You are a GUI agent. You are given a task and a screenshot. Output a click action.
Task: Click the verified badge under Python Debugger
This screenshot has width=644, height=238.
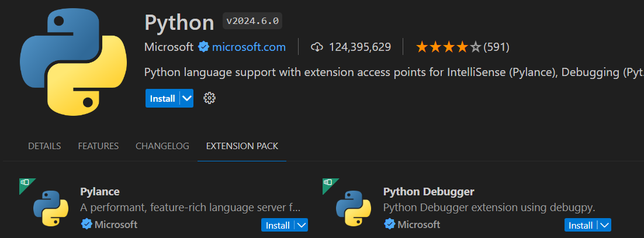coord(390,225)
